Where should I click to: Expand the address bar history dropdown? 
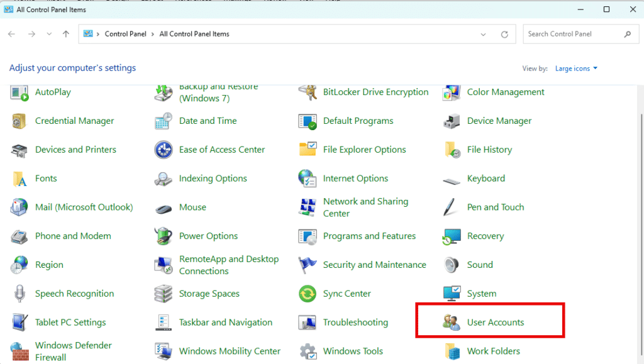click(483, 35)
